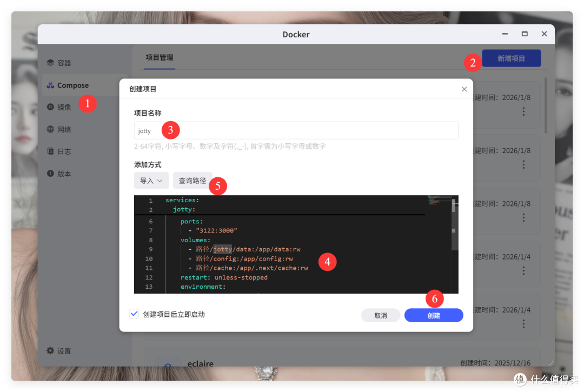Click the blue 创建 button
584x392 pixels.
coord(434,315)
